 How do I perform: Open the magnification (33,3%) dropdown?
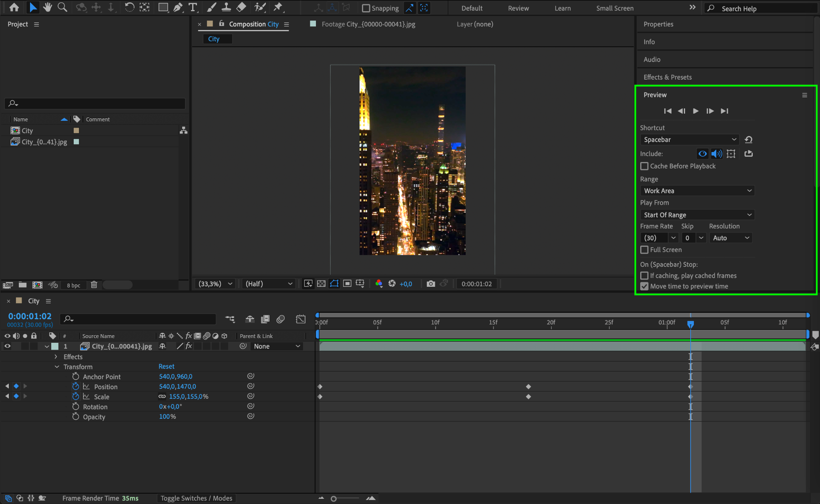215,284
